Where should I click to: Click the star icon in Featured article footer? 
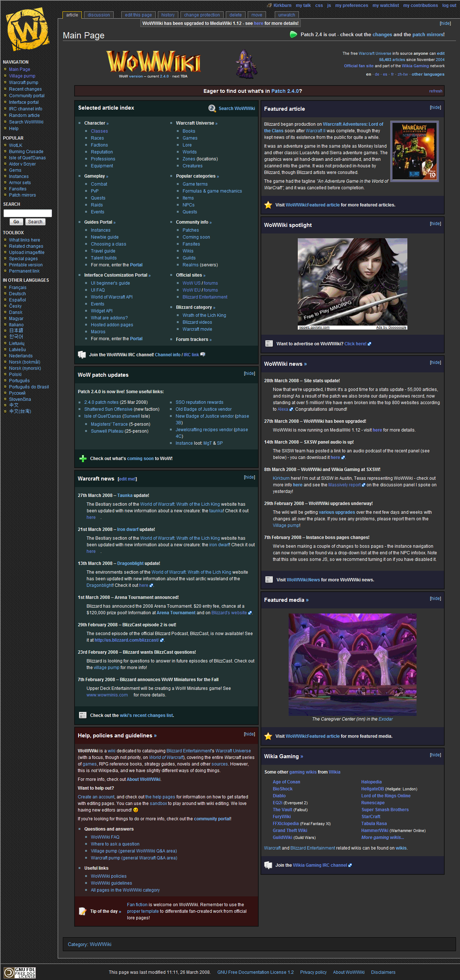point(268,205)
